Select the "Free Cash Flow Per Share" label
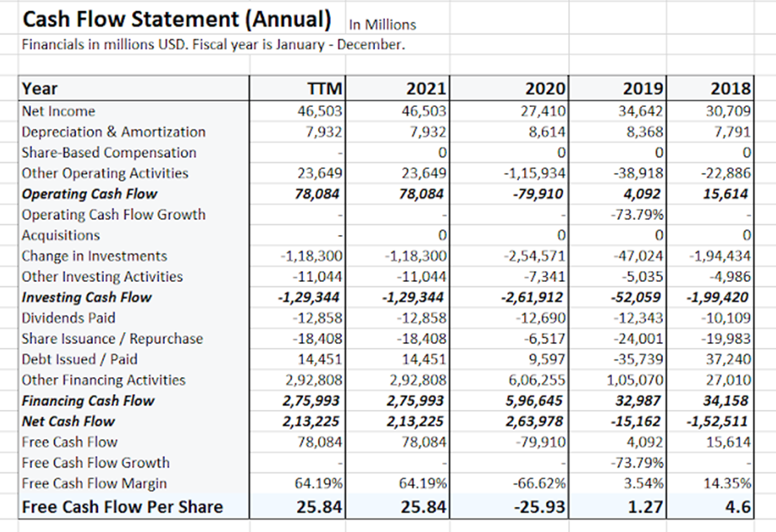 coord(122,506)
